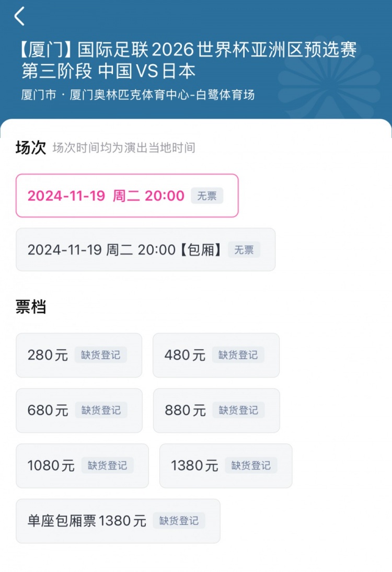Tap the back arrow icon
The height and width of the screenshot is (572, 392).
point(19,17)
